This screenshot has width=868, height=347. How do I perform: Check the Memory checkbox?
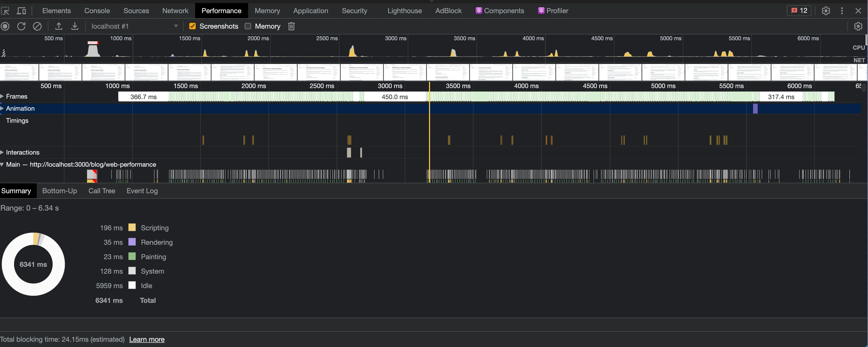[248, 26]
